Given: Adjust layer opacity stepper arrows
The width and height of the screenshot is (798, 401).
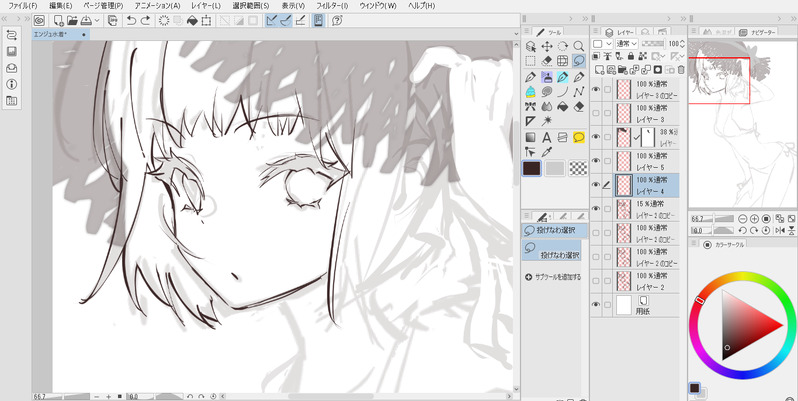Looking at the screenshot, I should point(682,44).
